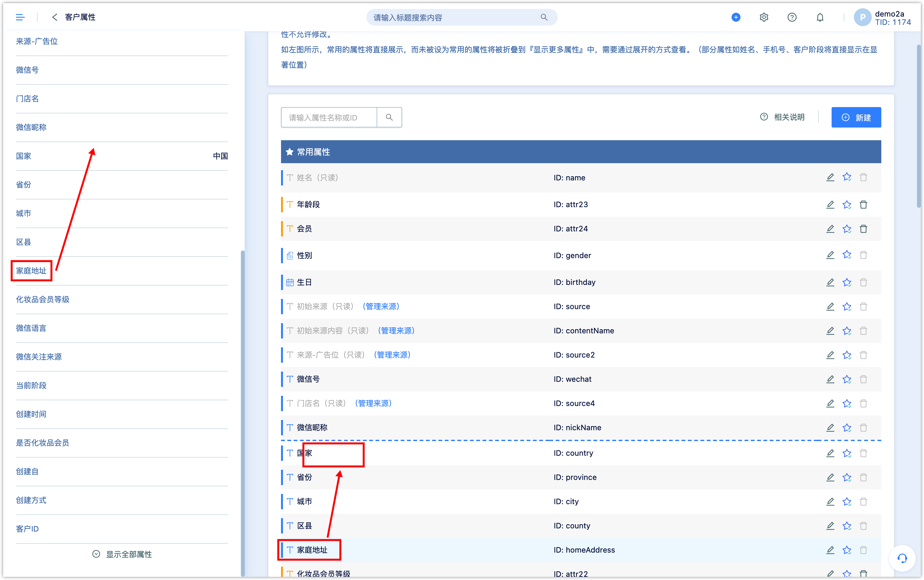The height and width of the screenshot is (580, 924).
Task: Edit the 会员 attribute
Action: click(830, 228)
